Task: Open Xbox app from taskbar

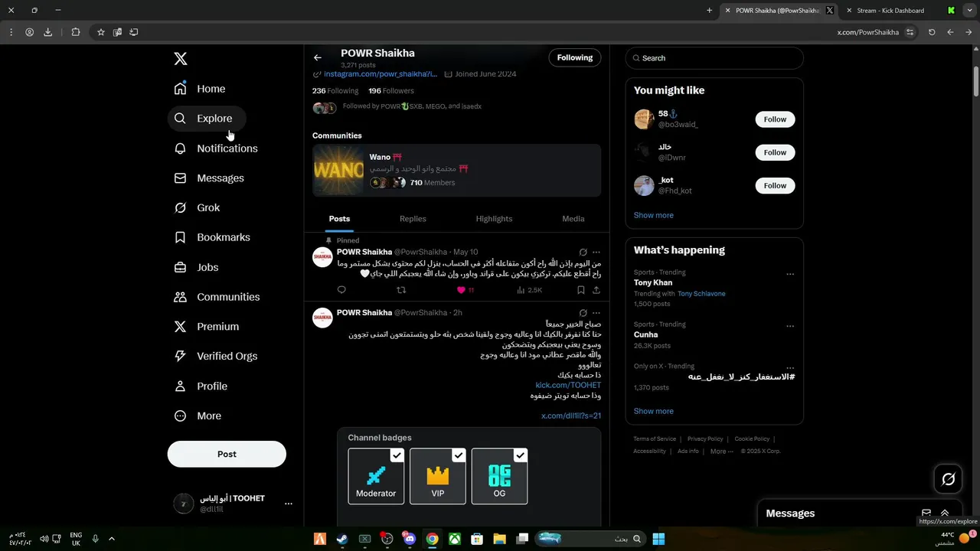Action: [x=455, y=539]
